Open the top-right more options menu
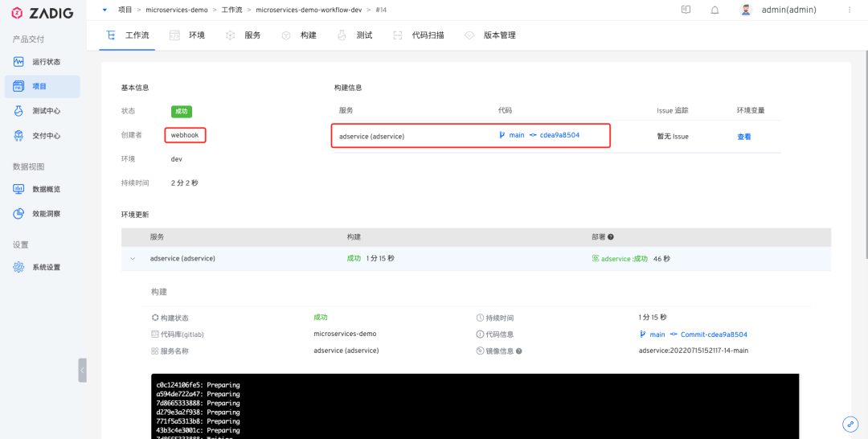The width and height of the screenshot is (868, 439). pyautogui.click(x=850, y=10)
